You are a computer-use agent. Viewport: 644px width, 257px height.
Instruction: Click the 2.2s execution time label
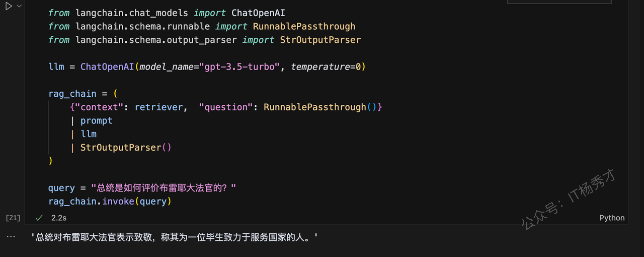59,218
